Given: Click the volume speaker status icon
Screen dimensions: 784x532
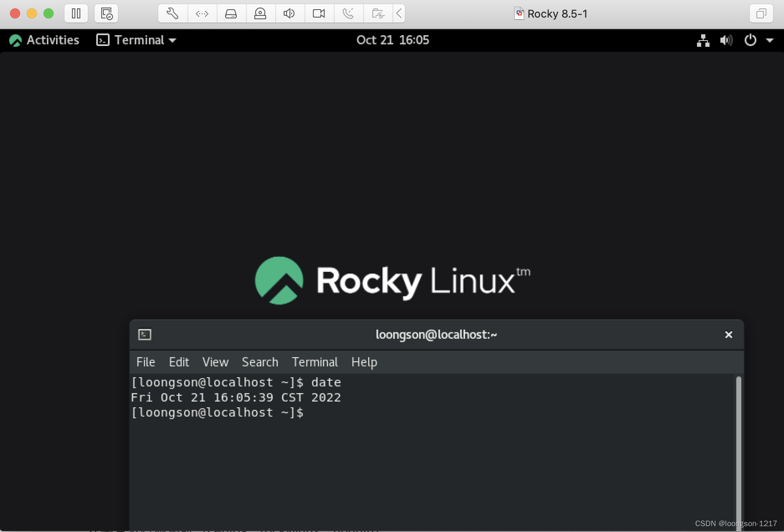Looking at the screenshot, I should 726,40.
